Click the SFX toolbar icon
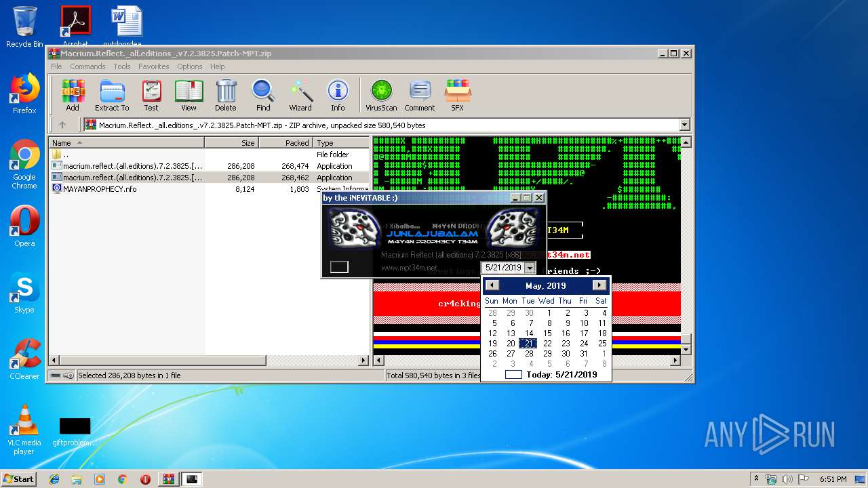This screenshot has width=868, height=488. pyautogui.click(x=458, y=96)
